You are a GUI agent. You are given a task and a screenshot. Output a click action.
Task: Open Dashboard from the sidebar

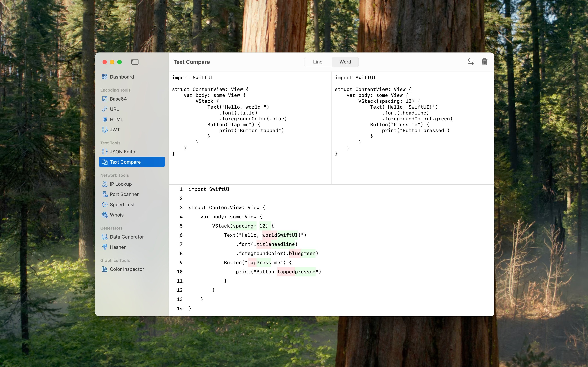[122, 77]
